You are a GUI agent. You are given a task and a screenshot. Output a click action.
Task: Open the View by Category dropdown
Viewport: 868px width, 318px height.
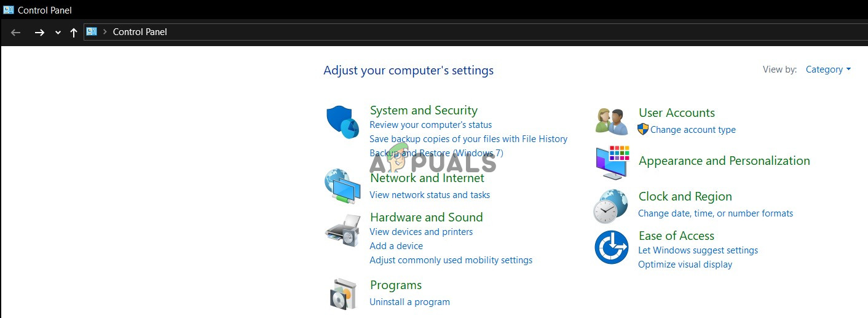[x=829, y=70]
